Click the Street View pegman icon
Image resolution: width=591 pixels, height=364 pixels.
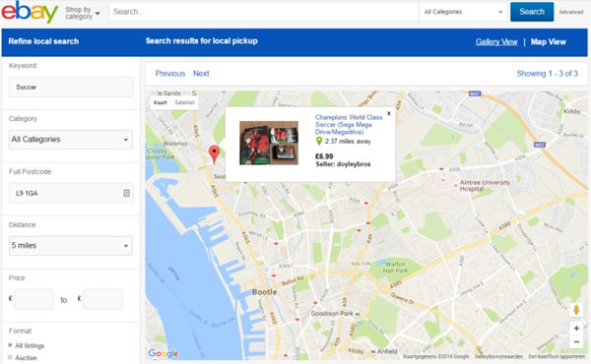(576, 310)
